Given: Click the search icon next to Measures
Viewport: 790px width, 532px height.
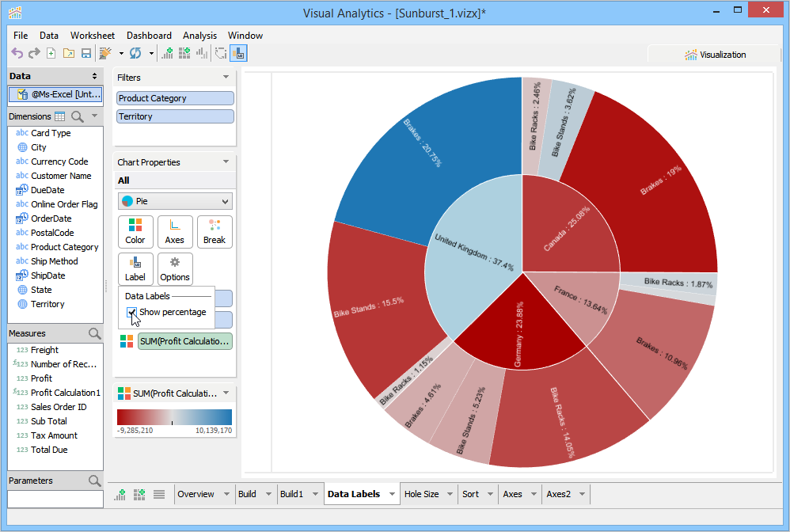Looking at the screenshot, I should tap(94, 333).
